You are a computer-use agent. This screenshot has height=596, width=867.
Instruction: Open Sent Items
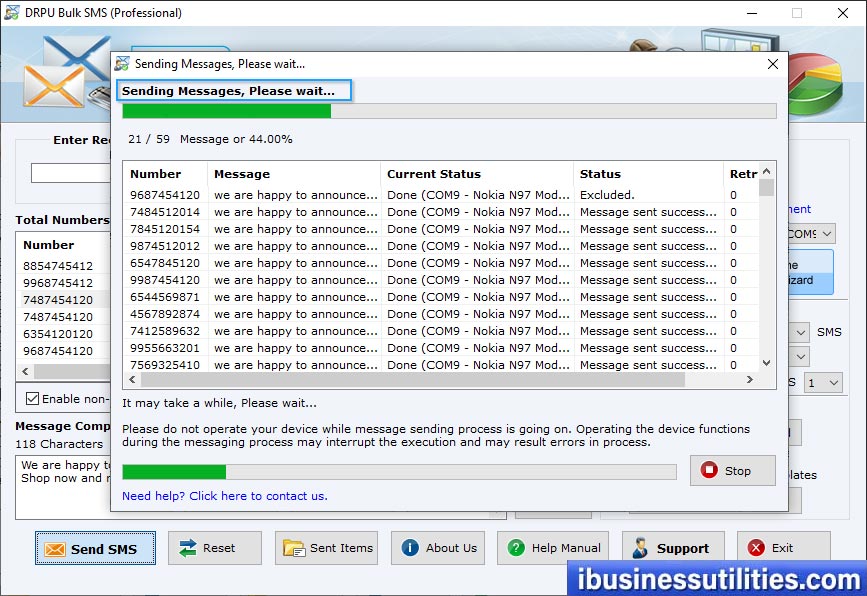pyautogui.click(x=326, y=548)
